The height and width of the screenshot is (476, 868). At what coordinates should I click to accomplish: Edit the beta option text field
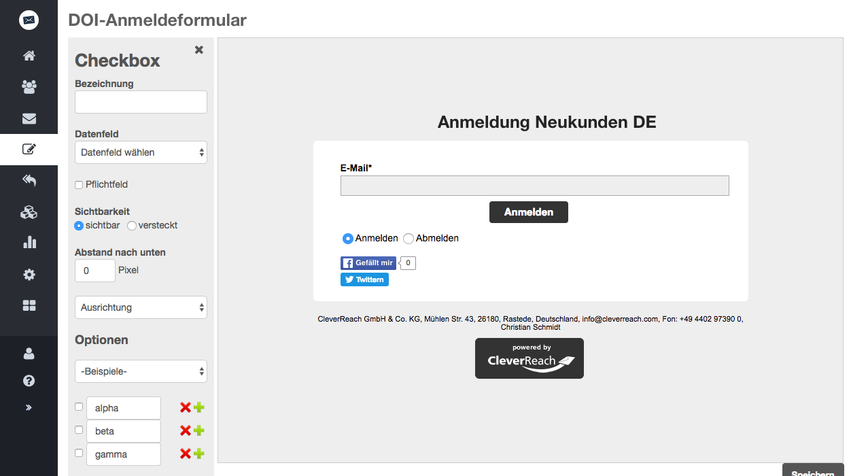[124, 431]
